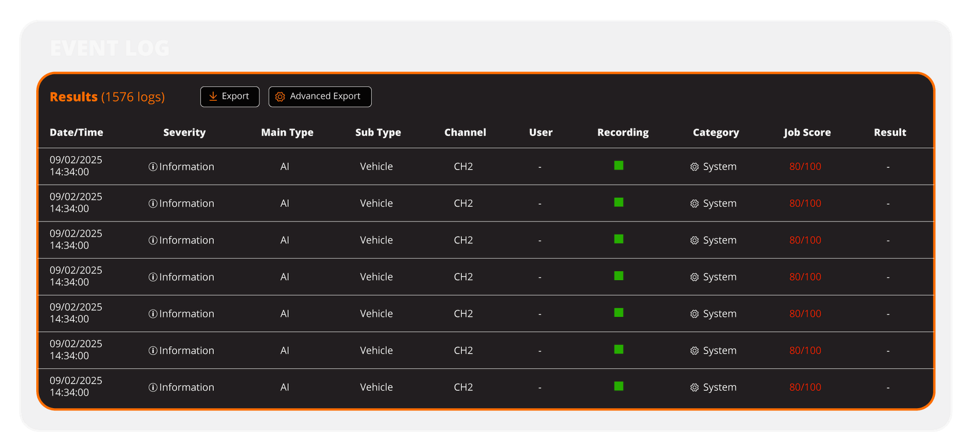Click the Advanced Export button
980x447 pixels.
[x=320, y=97]
